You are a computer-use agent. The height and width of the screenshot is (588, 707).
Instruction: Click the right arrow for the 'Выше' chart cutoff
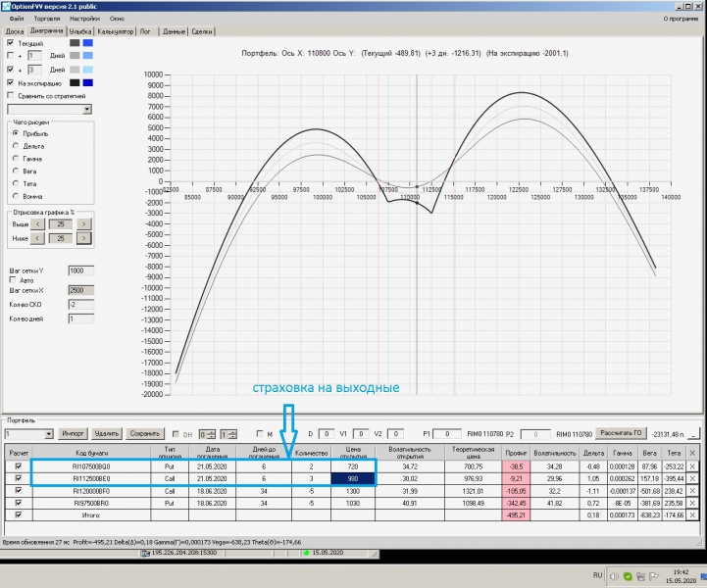[83, 223]
